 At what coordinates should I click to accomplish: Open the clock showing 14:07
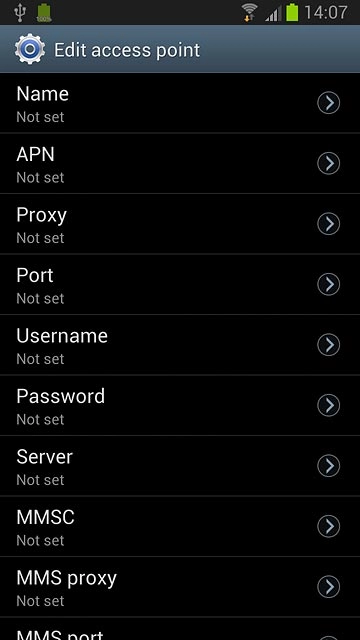coord(326,13)
